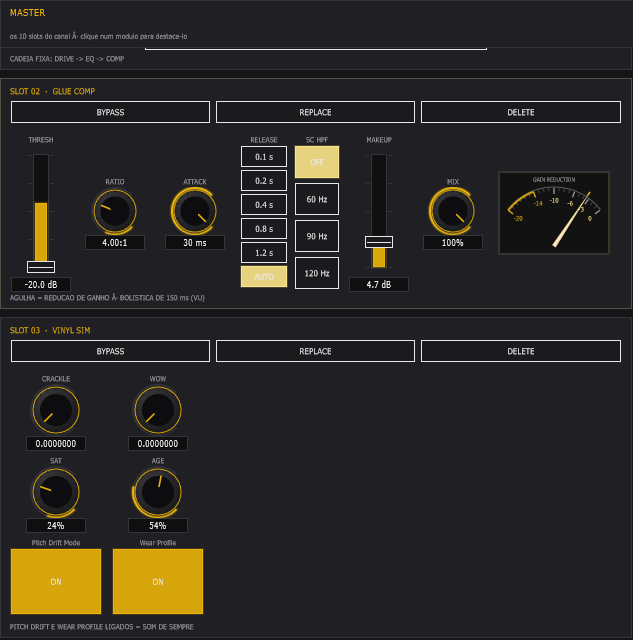Delete the Slot 03 Vinyl Sim module
Viewport: 633px width, 640px height.
pyautogui.click(x=521, y=351)
